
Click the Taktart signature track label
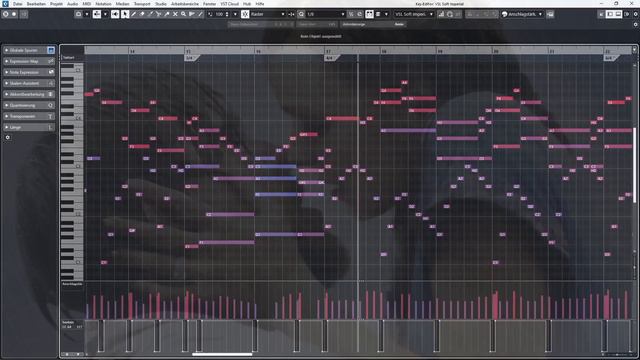(x=69, y=58)
